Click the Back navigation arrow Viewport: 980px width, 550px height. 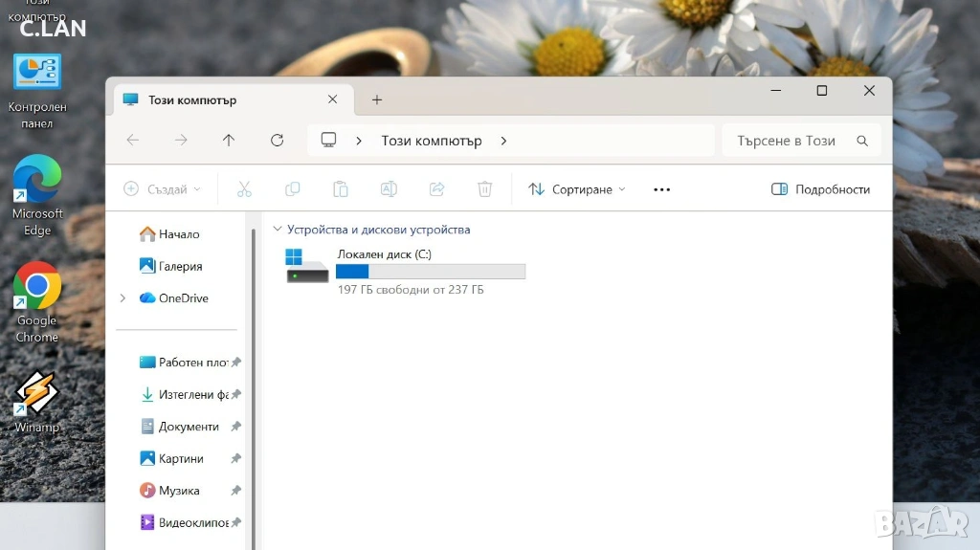point(133,141)
